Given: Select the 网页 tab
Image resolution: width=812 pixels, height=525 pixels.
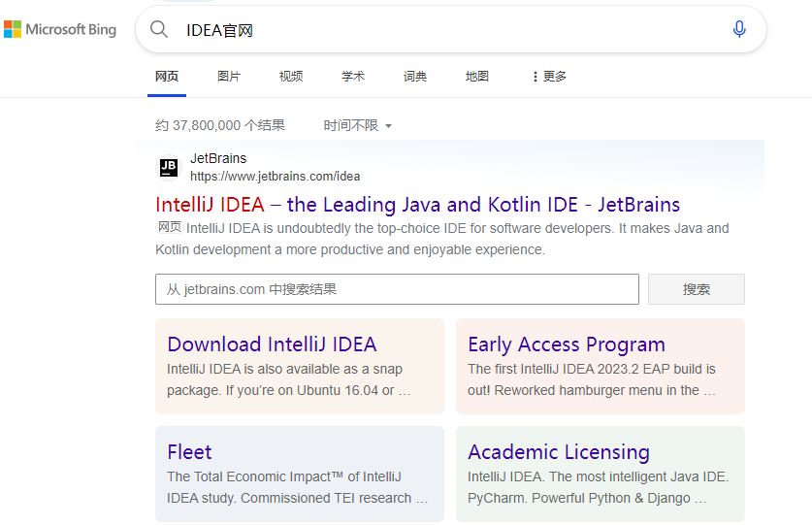Looking at the screenshot, I should pos(167,77).
